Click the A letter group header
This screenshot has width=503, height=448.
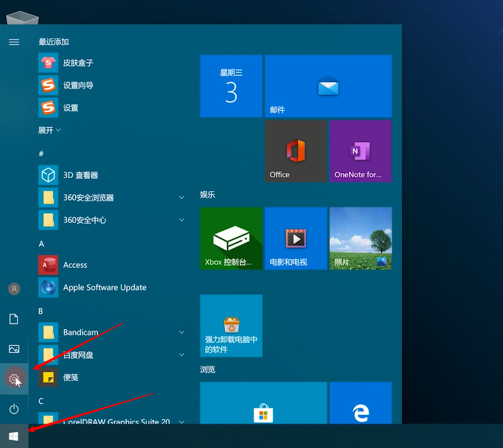pyautogui.click(x=41, y=244)
